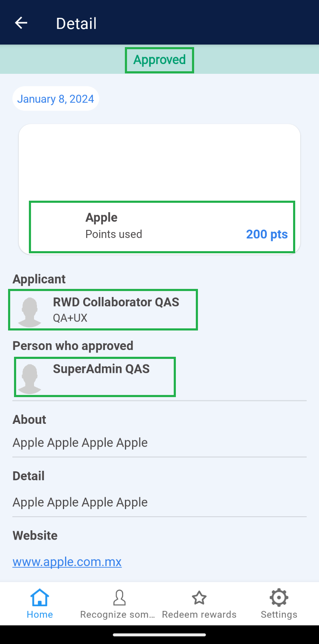The image size is (319, 644).
Task: Open the Home icon in bottom bar
Action: tap(40, 598)
